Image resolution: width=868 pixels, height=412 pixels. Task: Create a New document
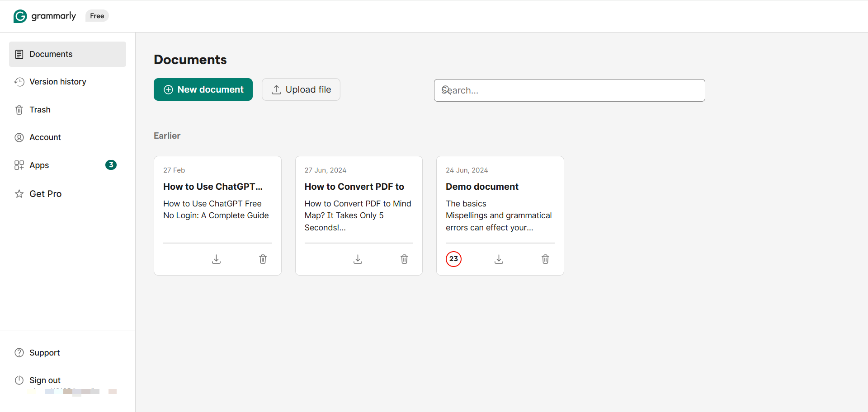click(203, 89)
